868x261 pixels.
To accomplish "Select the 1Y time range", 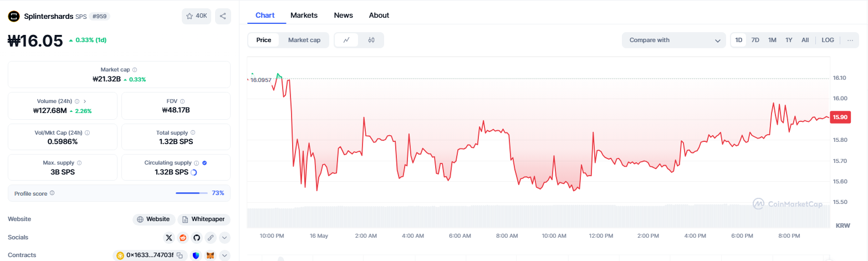I will tap(789, 40).
